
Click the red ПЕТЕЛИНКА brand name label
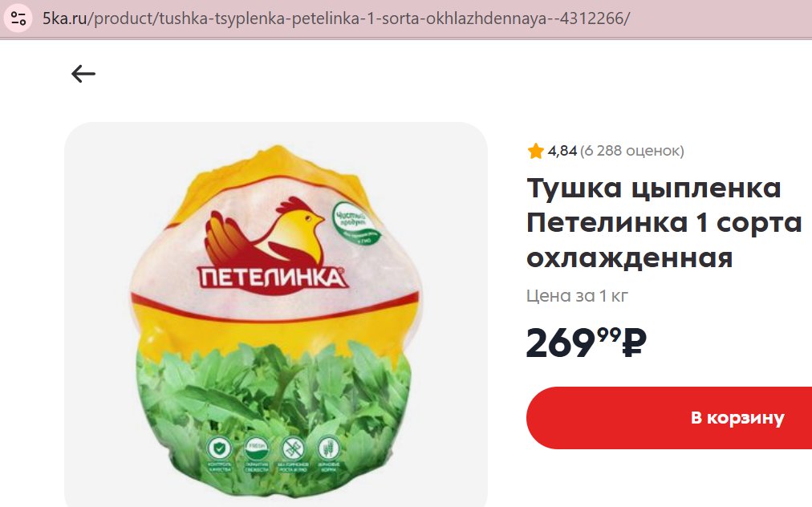[272, 278]
